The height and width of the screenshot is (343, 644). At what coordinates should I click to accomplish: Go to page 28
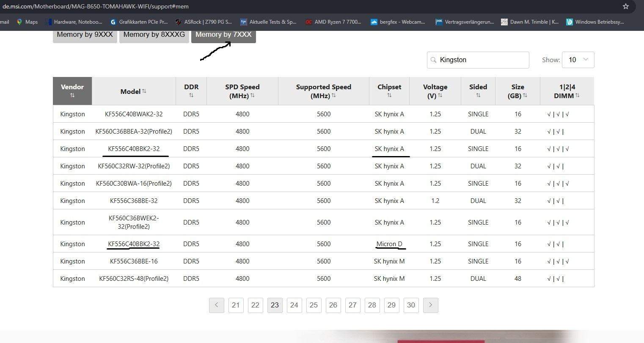tap(372, 305)
